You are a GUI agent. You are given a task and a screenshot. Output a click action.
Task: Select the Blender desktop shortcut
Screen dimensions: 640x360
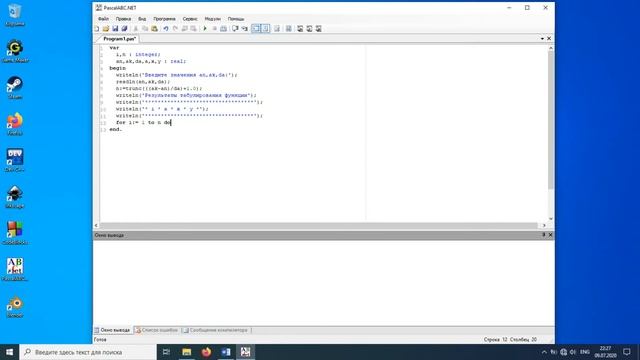15,307
